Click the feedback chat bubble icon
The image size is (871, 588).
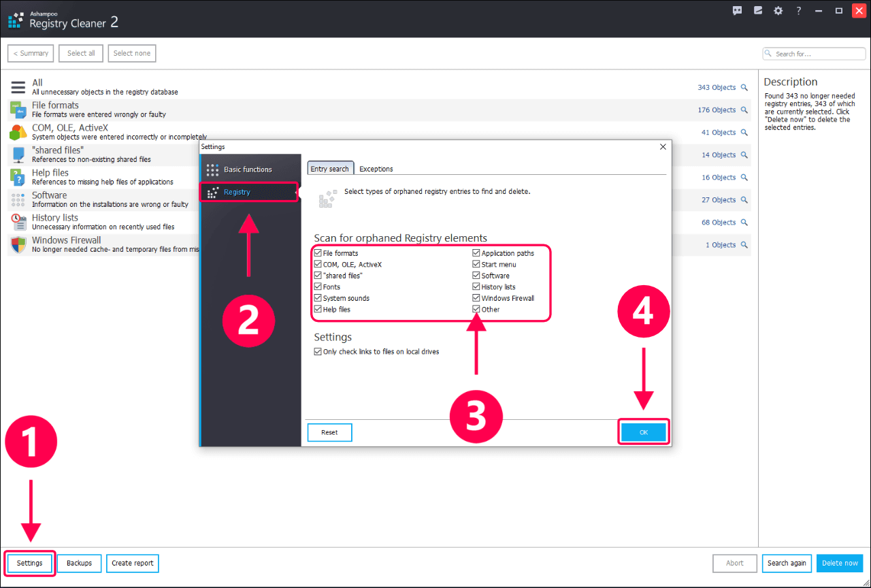(738, 11)
